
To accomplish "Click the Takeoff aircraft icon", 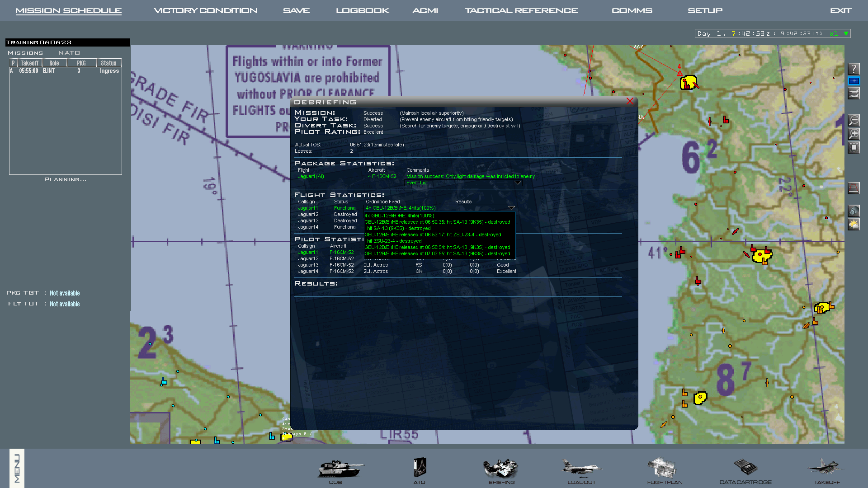I will 825,467.
